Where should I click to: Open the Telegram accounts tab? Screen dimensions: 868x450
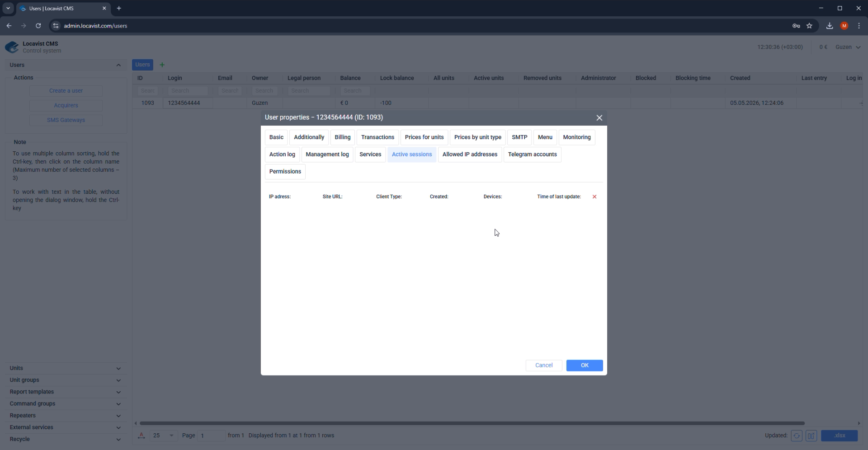click(532, 155)
